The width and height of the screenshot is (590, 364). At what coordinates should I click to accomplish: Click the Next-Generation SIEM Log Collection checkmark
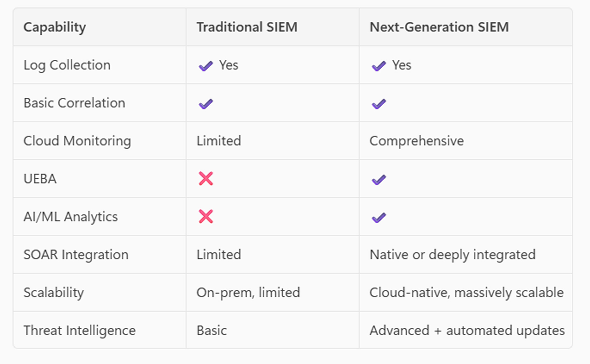coord(379,66)
